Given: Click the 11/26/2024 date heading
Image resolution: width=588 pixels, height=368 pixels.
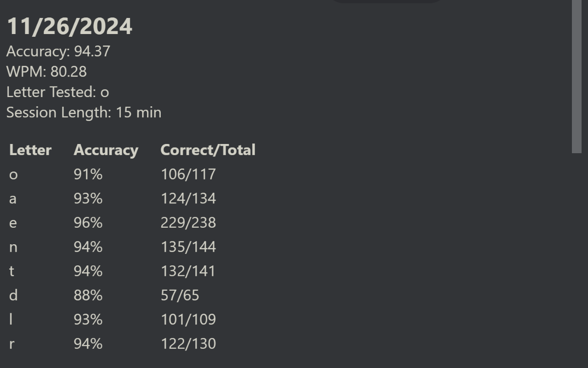Looking at the screenshot, I should (x=69, y=26).
